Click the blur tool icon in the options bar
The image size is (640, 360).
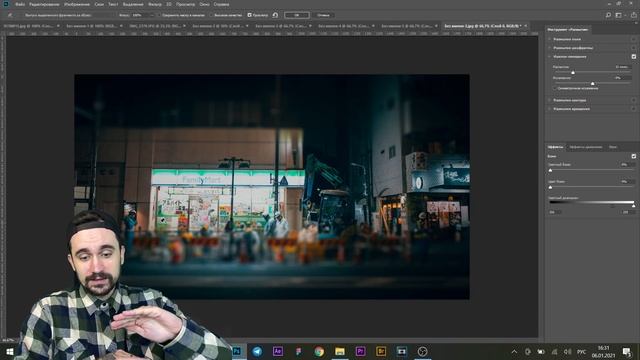click(10, 15)
